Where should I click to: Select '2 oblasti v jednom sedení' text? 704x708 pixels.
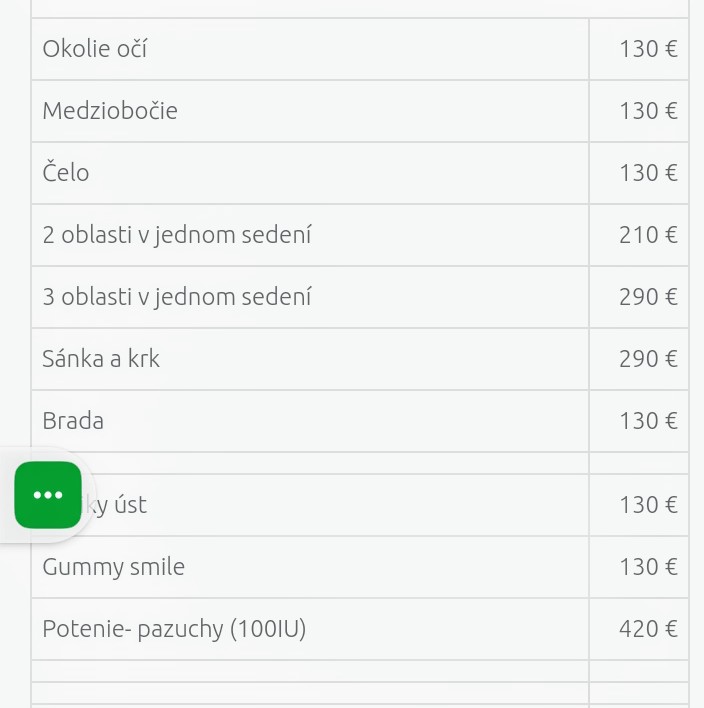tap(177, 235)
